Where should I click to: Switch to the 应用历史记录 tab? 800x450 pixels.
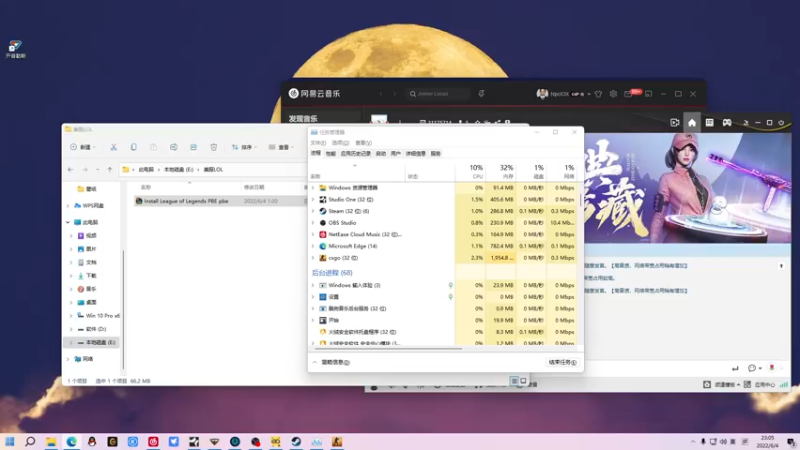[356, 154]
